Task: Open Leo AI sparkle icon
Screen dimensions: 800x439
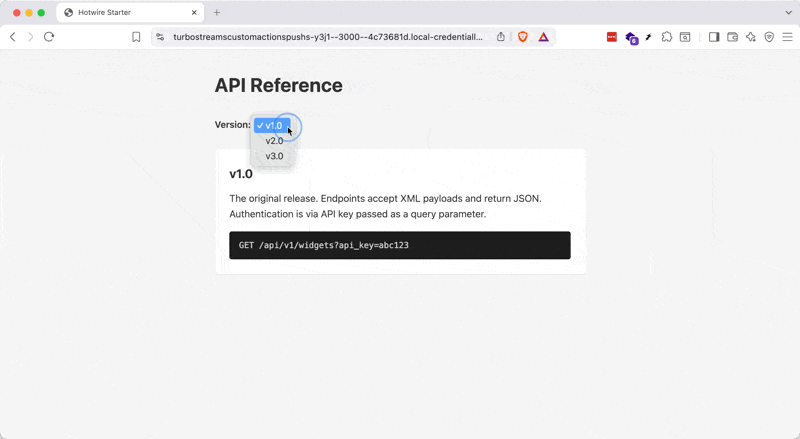Action: tap(751, 37)
